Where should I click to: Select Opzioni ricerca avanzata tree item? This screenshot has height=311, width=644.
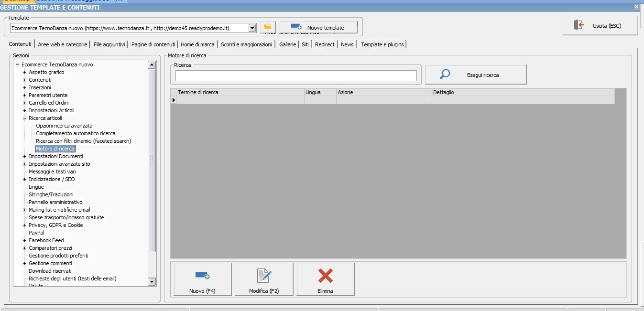point(64,126)
